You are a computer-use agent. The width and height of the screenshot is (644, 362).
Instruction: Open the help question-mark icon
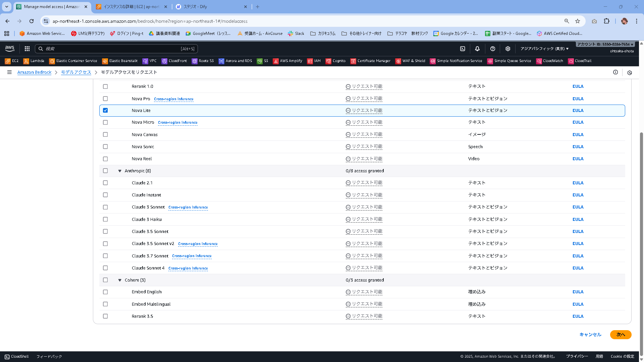tap(493, 49)
